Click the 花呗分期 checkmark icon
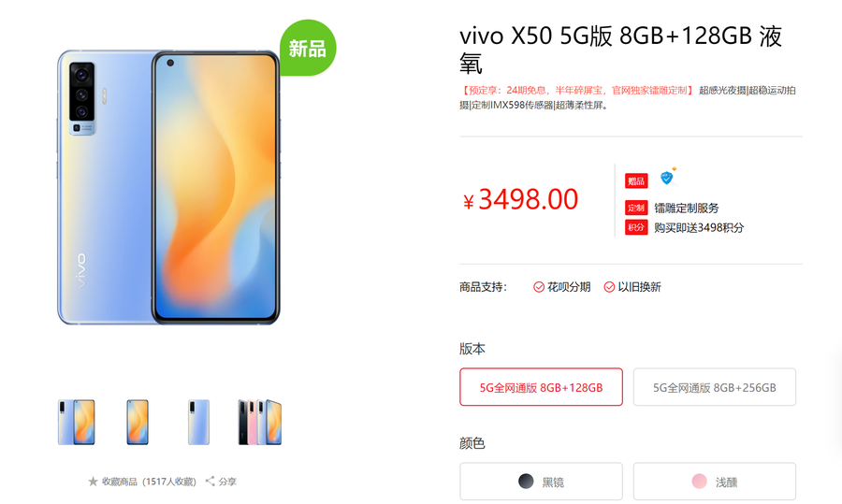 pos(539,287)
